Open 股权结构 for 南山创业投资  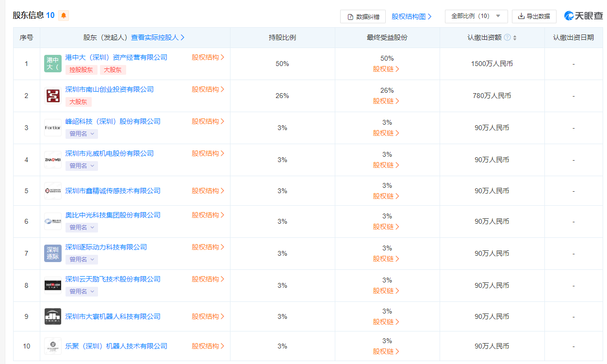coord(208,89)
